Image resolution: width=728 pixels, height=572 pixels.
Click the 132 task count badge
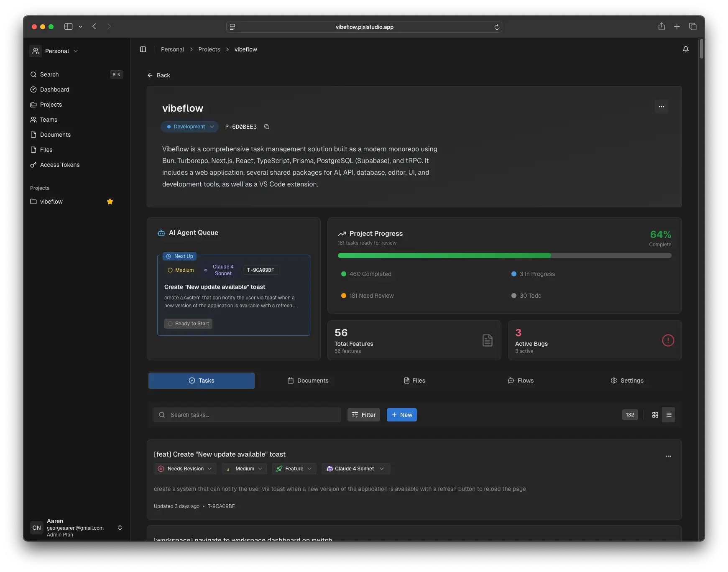pos(630,415)
